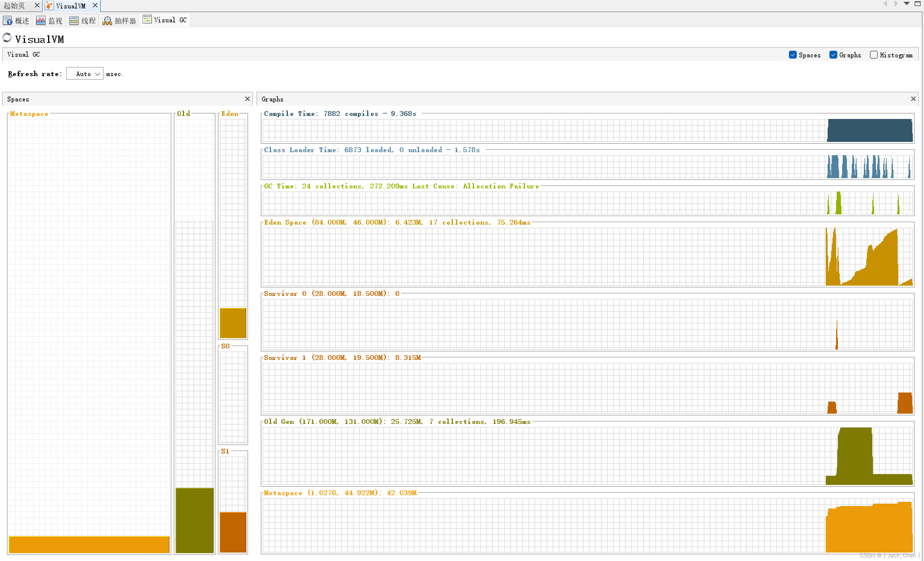
Task: Click the VisualVM document tab icon
Action: point(50,6)
